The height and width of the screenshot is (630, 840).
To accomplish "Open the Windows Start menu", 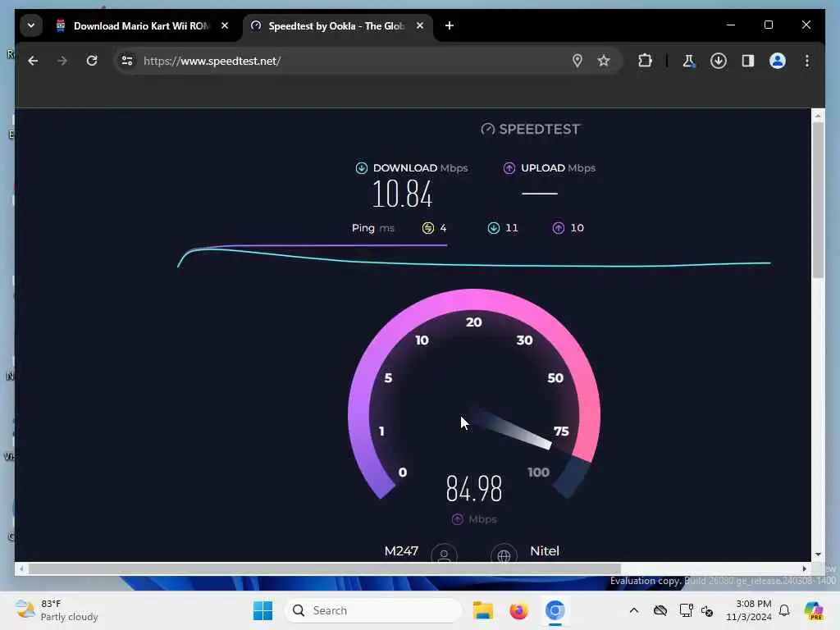I will [x=262, y=610].
